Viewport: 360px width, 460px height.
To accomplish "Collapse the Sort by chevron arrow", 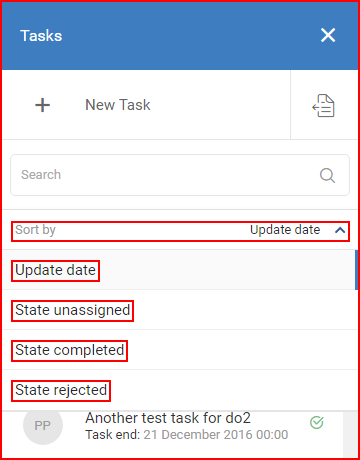I will [340, 230].
